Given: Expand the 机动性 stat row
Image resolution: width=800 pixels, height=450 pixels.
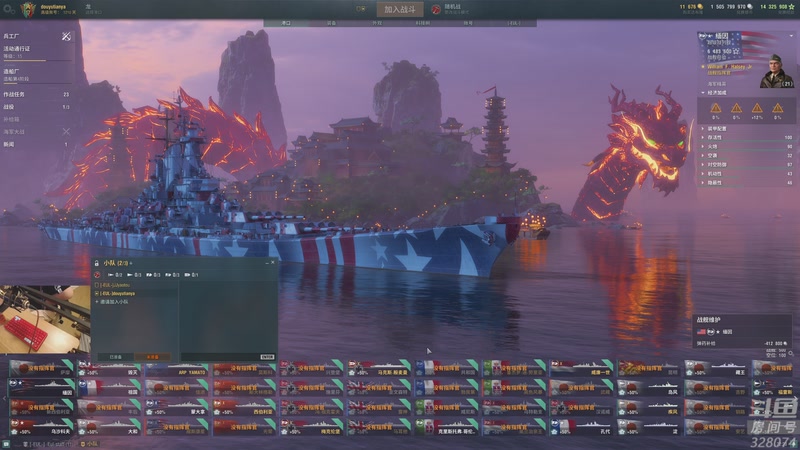Looking at the screenshot, I should [x=746, y=173].
